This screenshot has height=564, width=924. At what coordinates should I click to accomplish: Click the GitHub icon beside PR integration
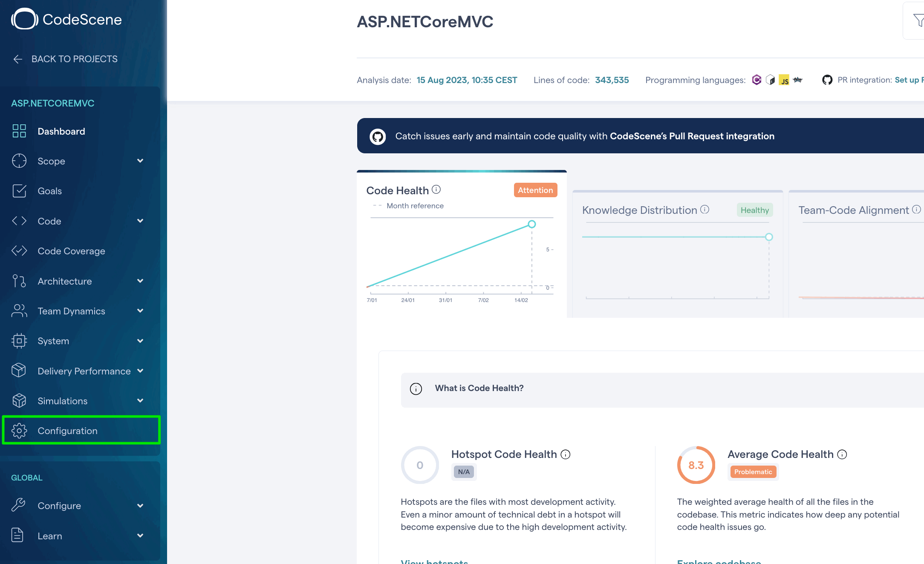tap(827, 80)
